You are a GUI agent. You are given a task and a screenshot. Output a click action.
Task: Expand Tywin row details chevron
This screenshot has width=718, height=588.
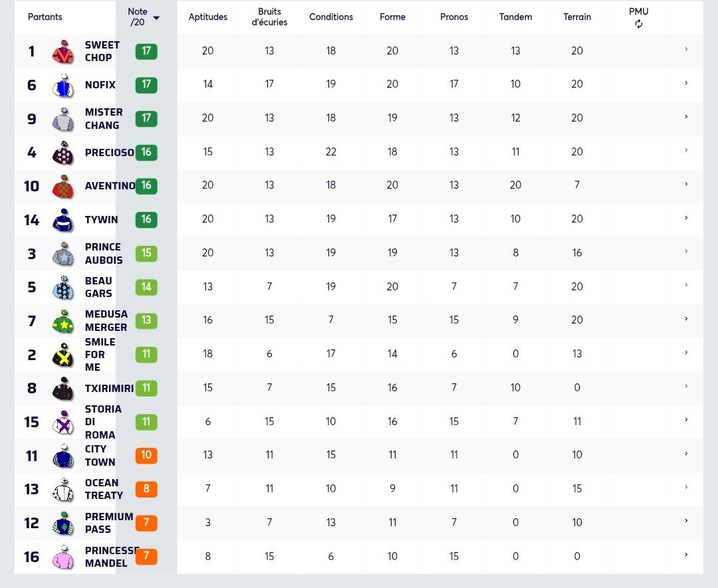click(x=686, y=218)
